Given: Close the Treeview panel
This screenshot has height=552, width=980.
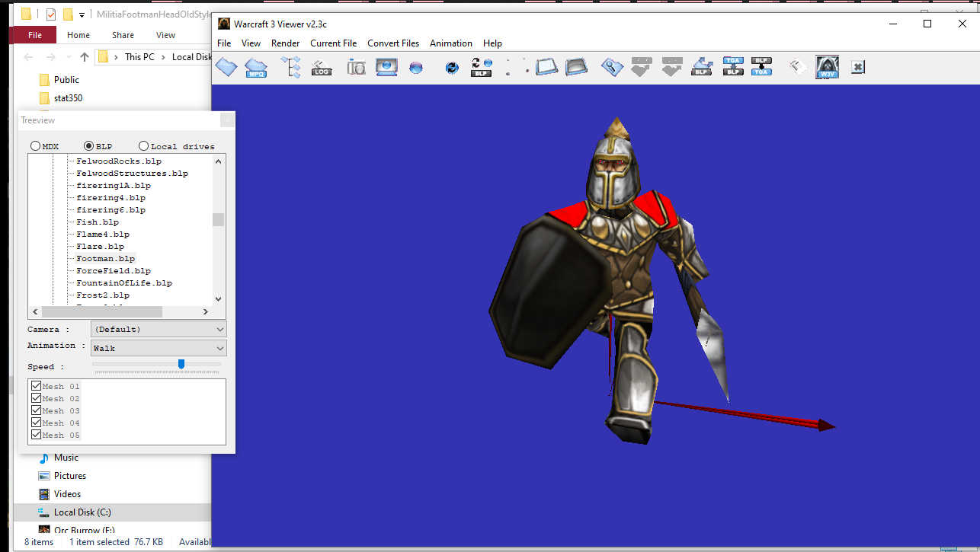Looking at the screenshot, I should click(x=227, y=120).
